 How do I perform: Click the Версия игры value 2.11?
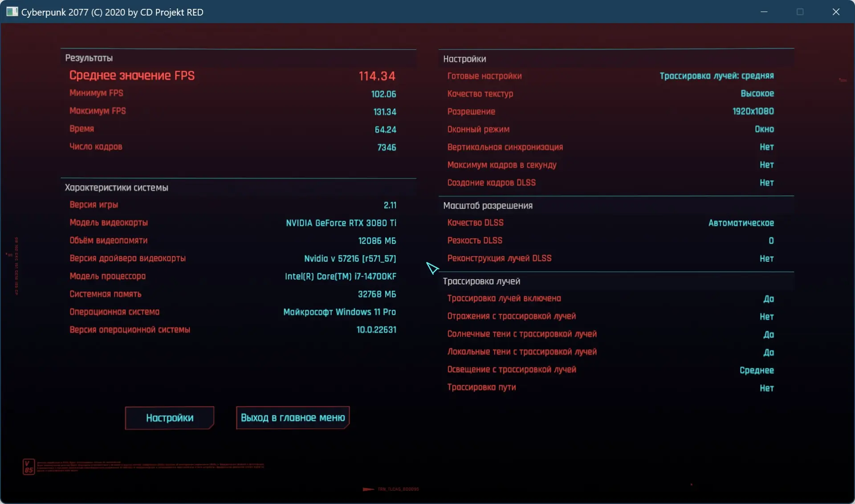390,205
